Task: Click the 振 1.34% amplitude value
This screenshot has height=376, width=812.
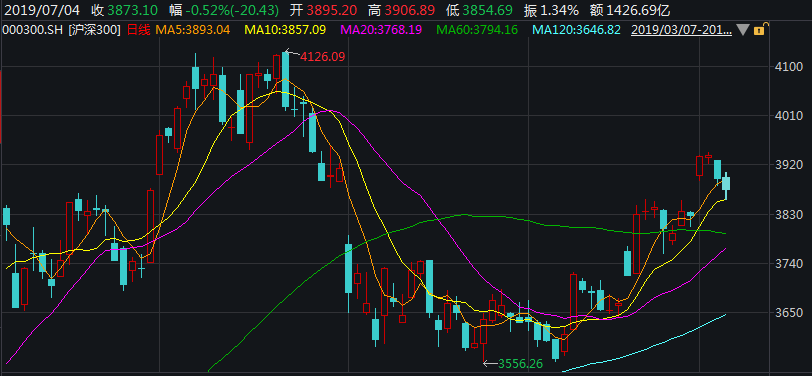Action: click(x=555, y=9)
